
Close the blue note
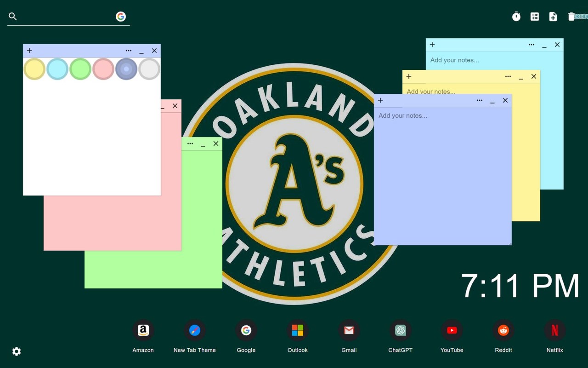coord(505,100)
